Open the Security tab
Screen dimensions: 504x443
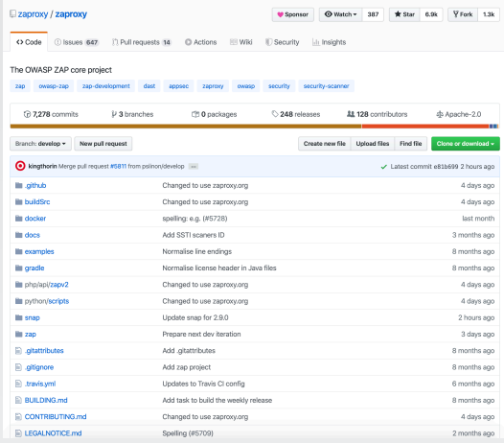283,42
